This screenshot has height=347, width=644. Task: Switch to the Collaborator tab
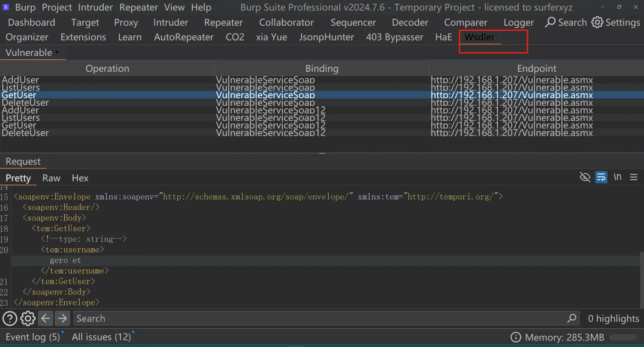pyautogui.click(x=286, y=22)
